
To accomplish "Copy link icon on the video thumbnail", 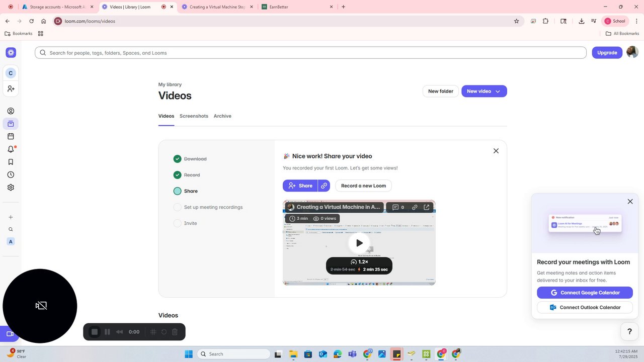I will (415, 207).
